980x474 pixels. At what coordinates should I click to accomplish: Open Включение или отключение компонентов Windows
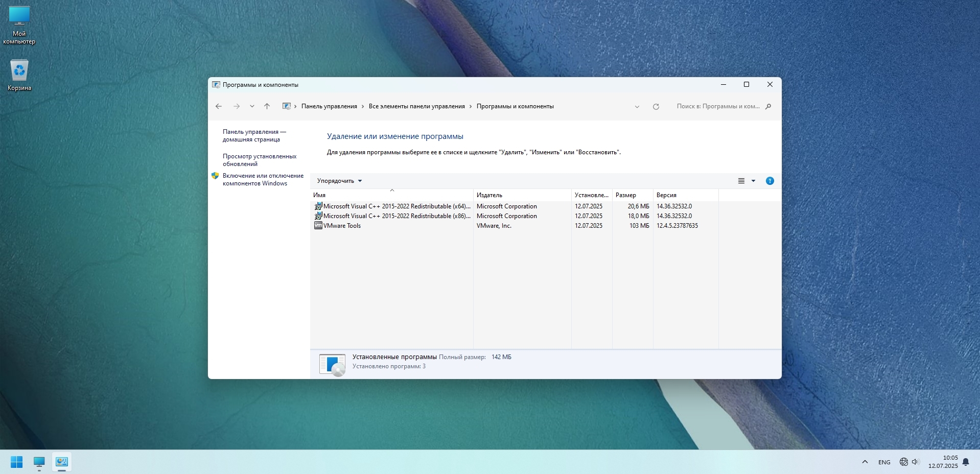[263, 179]
